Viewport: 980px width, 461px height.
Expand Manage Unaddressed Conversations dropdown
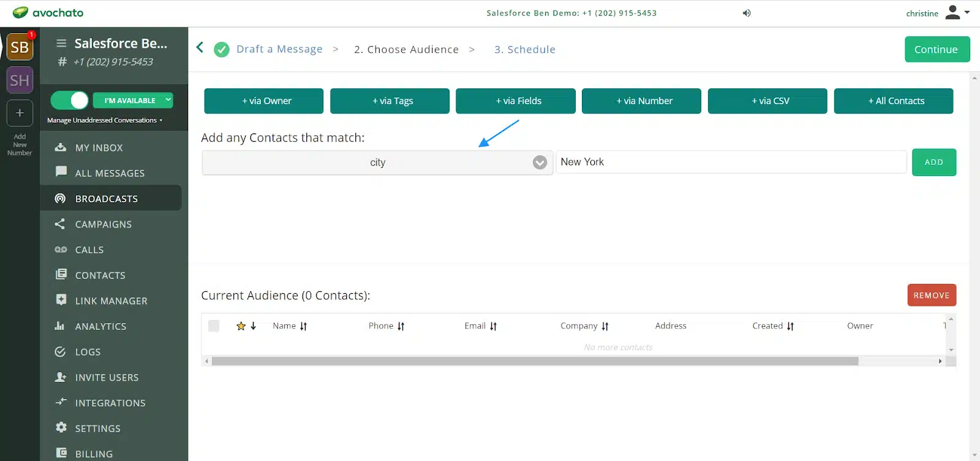(x=105, y=120)
